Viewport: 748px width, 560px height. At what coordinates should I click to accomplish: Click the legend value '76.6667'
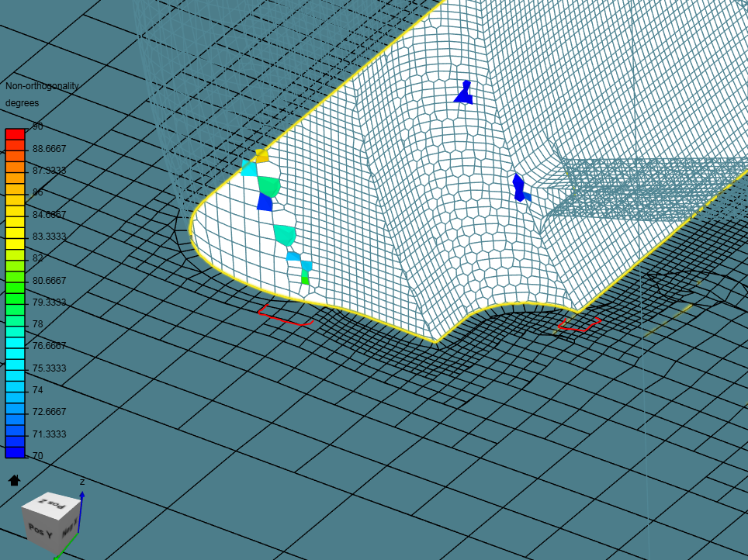coord(49,346)
